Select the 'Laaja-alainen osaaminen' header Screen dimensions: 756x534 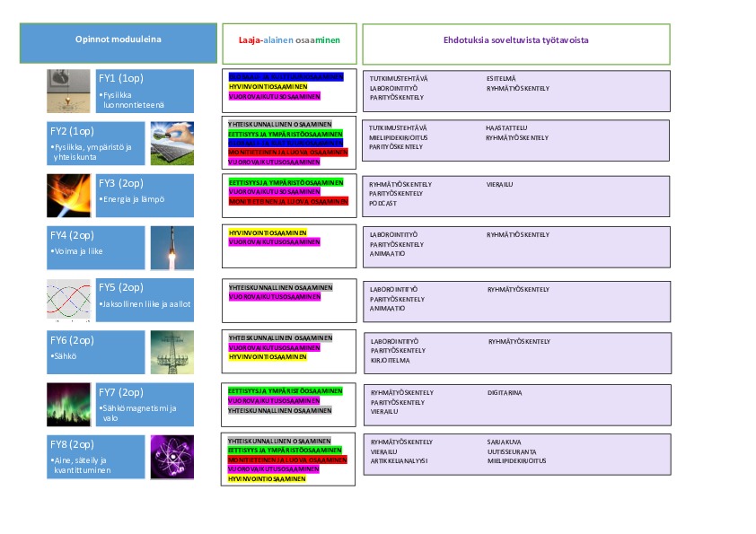289,42
